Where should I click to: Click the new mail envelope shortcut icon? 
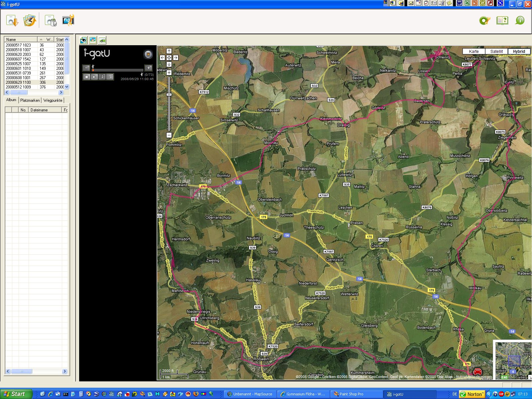click(x=411, y=3)
